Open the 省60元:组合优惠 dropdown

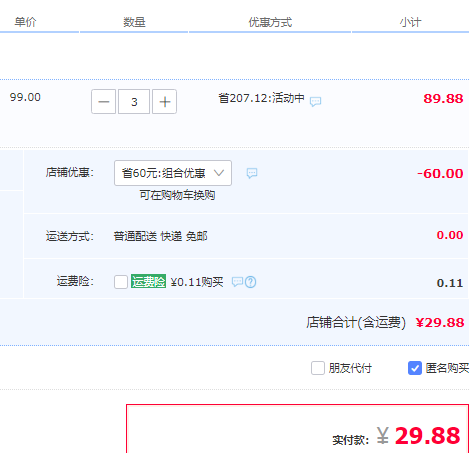coord(173,173)
